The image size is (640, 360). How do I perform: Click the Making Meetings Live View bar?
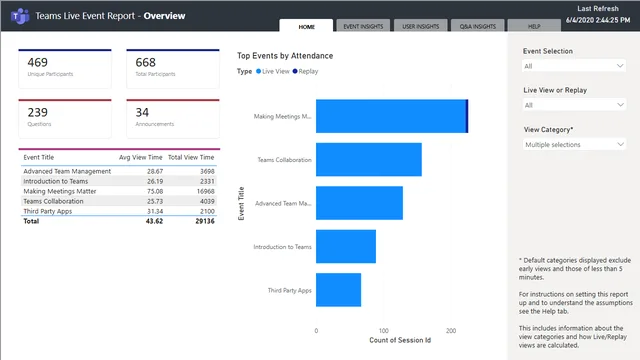point(391,116)
